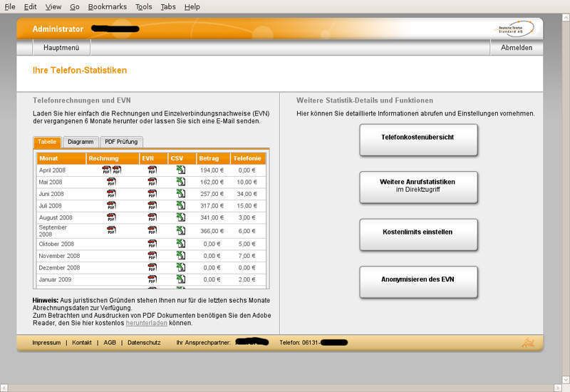This screenshot has width=570, height=392.
Task: Open EVN PDF for April 2008
Action: 152,170
